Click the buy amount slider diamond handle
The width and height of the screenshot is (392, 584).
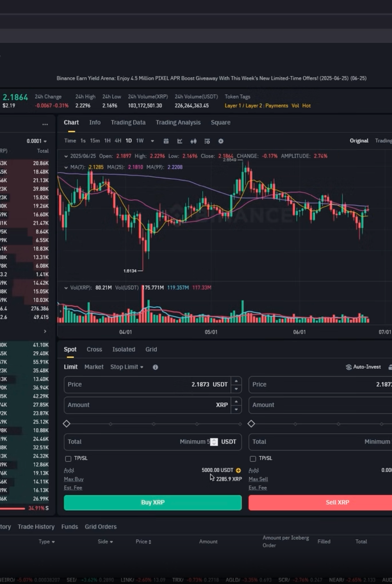[x=67, y=424]
